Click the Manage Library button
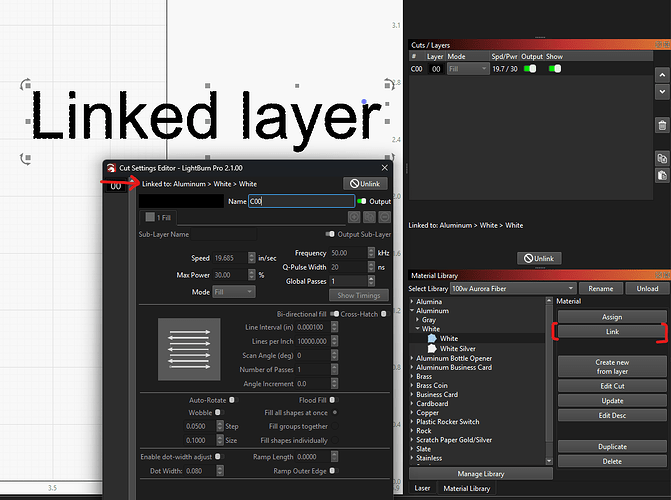Viewport: 671px width, 500px height. [x=481, y=473]
